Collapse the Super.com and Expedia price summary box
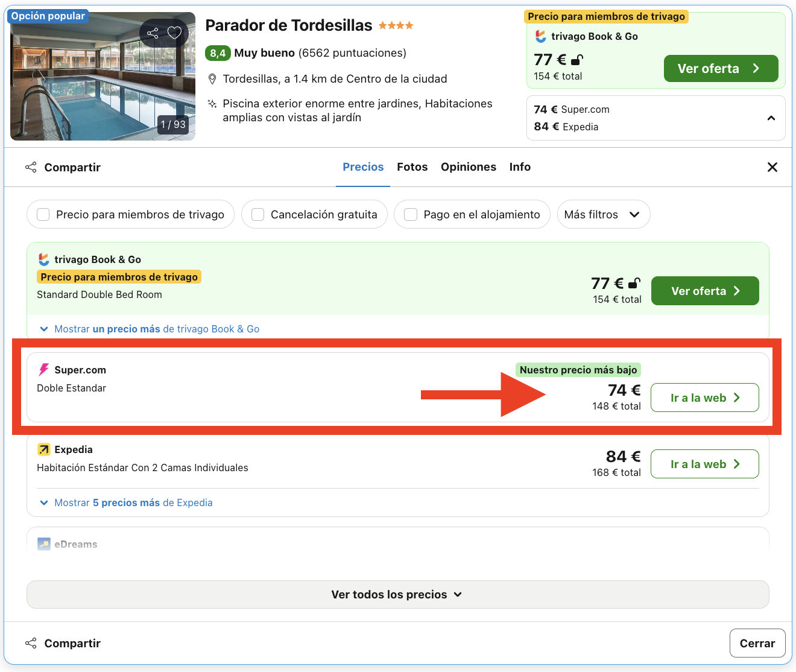This screenshot has height=672, width=796. pyautogui.click(x=771, y=118)
